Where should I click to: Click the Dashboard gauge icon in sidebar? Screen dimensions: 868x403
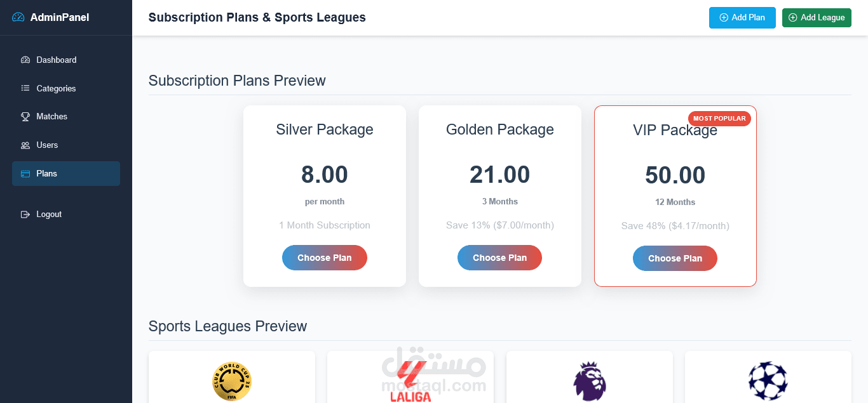pos(25,60)
